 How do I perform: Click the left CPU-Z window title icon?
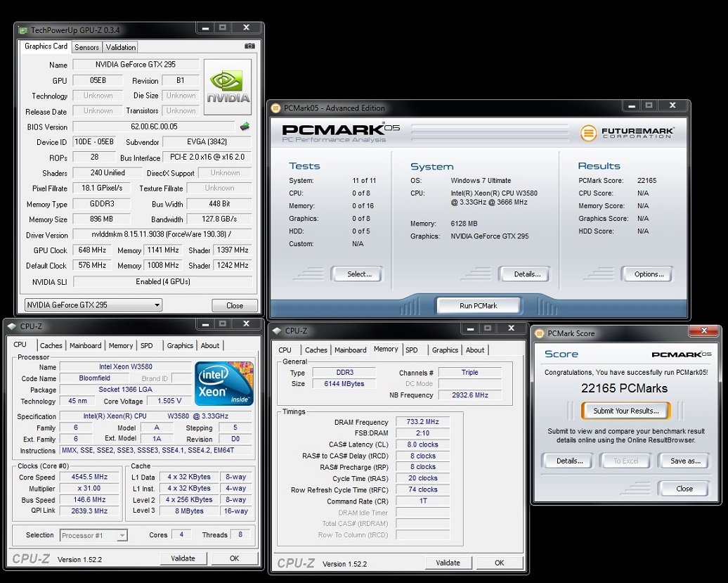point(12,326)
